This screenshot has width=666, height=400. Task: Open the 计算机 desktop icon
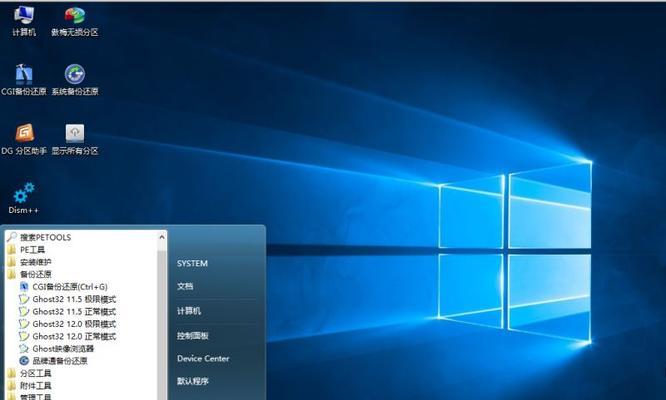tap(24, 20)
